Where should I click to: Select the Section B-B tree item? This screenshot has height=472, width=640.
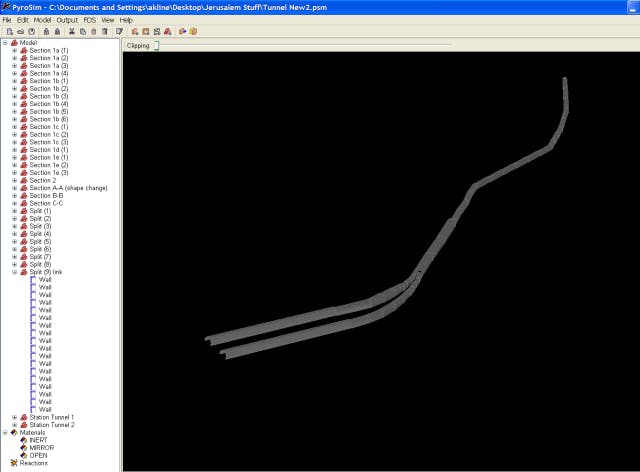click(46, 196)
